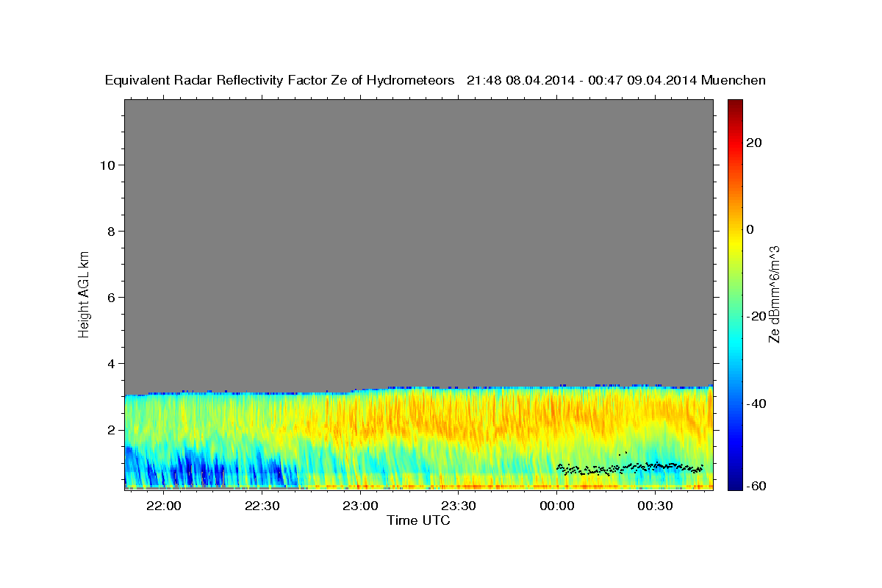
Task: Click the black dotted line in the reflectivity plot
Action: click(x=631, y=467)
